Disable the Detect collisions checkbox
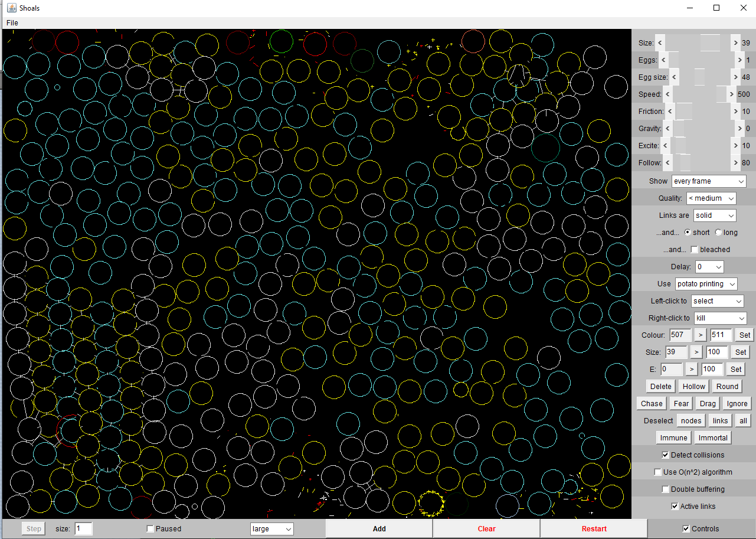The image size is (756, 539). click(666, 455)
